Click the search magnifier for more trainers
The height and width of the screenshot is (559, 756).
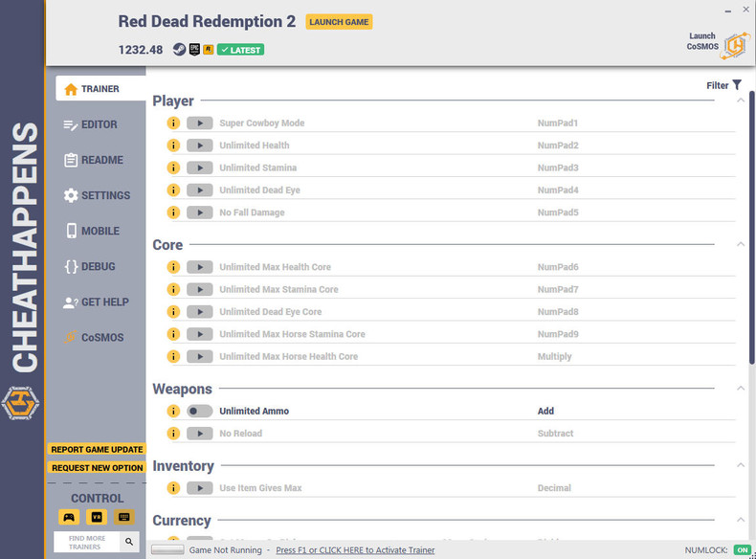(129, 542)
